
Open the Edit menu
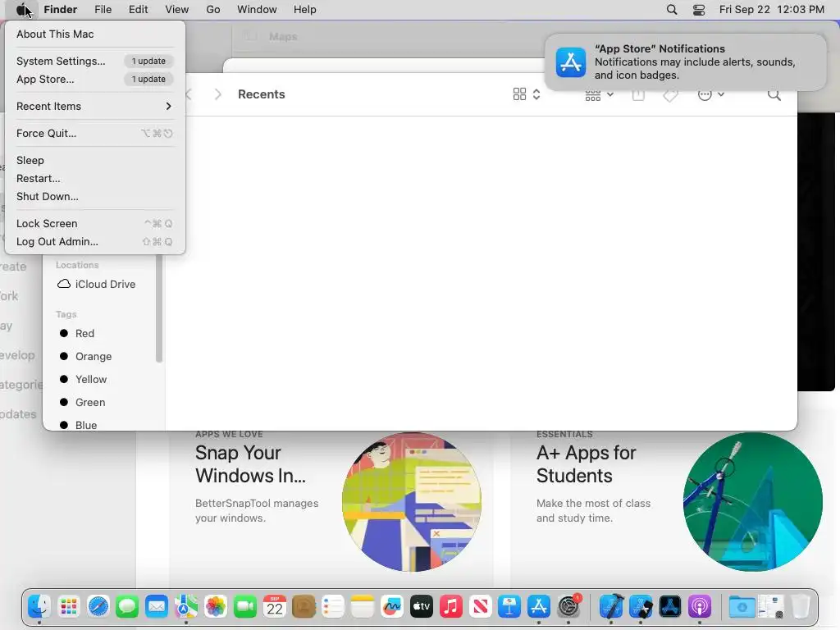point(138,10)
